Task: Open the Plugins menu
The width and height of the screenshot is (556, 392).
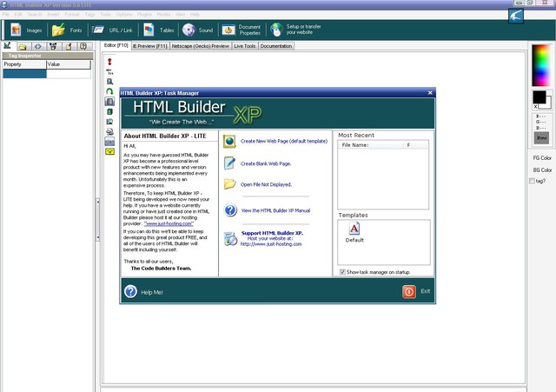Action: 144,14
